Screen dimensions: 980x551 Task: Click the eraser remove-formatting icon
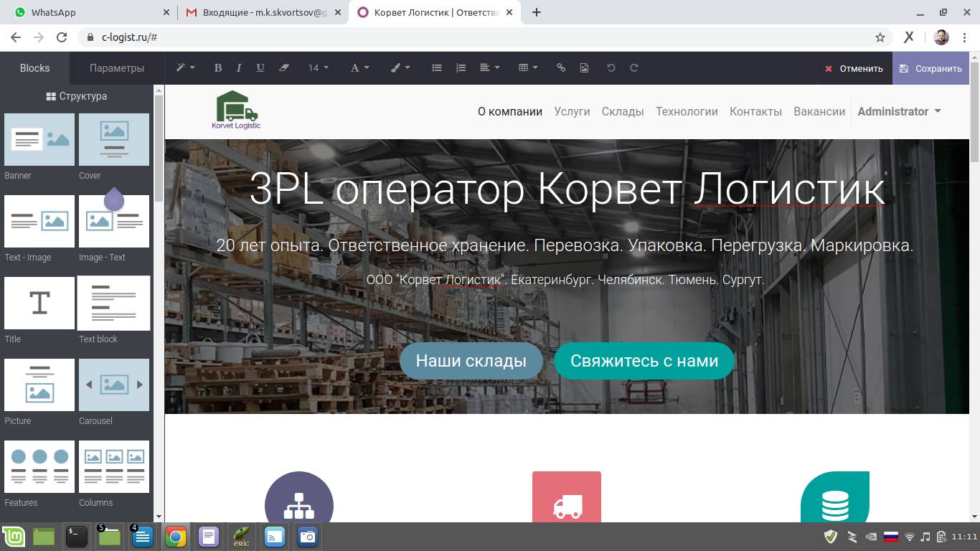283,68
